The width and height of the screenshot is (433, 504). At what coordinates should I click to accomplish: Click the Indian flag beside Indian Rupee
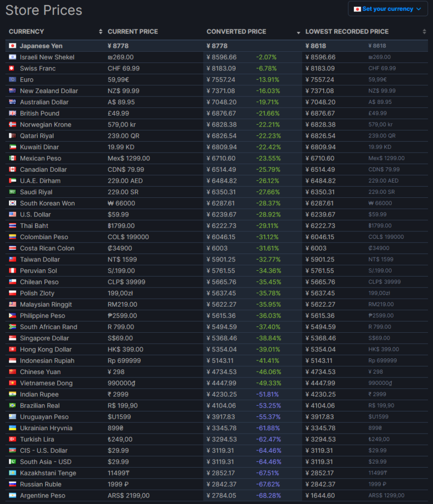coord(13,394)
